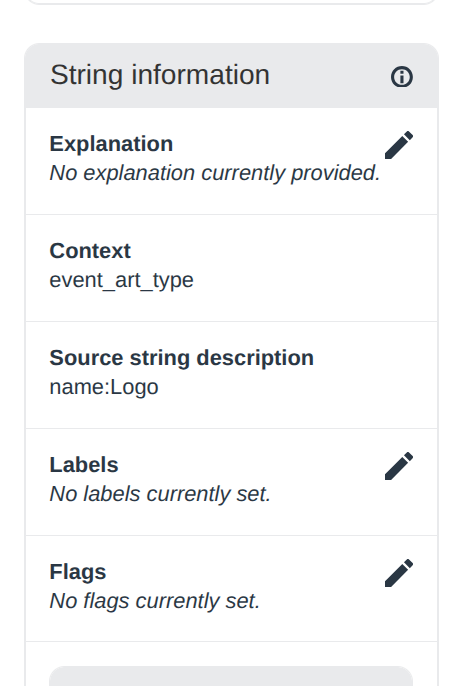Edit the Explanation with pencil icon
The height and width of the screenshot is (686, 462).
click(x=399, y=145)
